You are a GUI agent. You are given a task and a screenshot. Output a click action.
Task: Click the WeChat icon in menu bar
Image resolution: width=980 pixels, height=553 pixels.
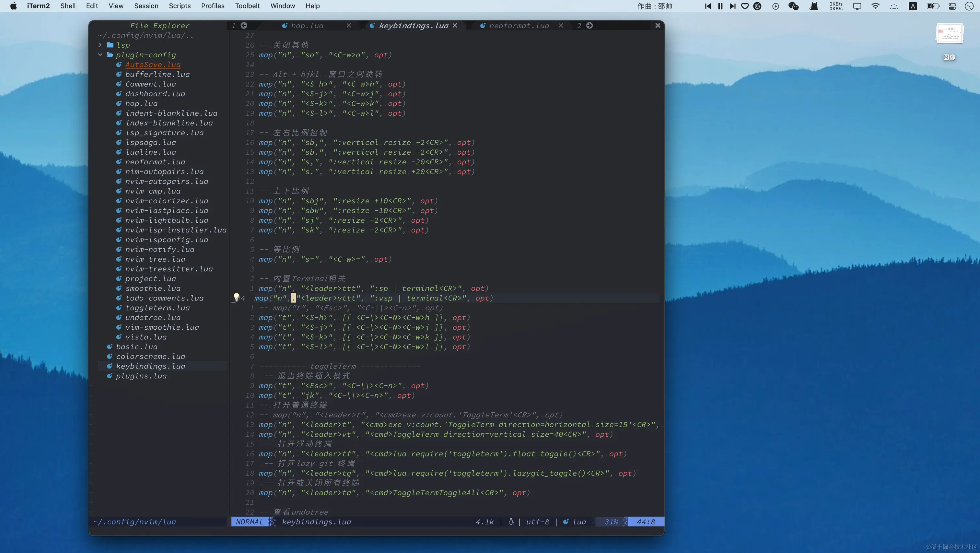coord(793,6)
